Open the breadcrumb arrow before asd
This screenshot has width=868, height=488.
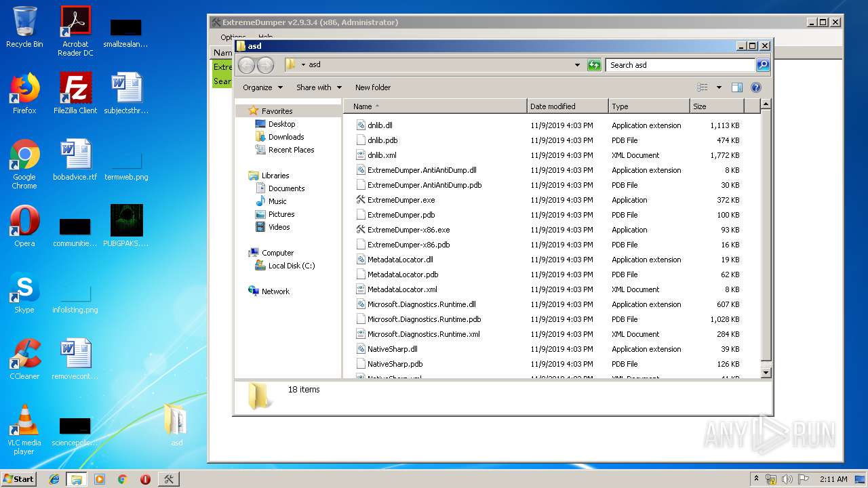303,65
